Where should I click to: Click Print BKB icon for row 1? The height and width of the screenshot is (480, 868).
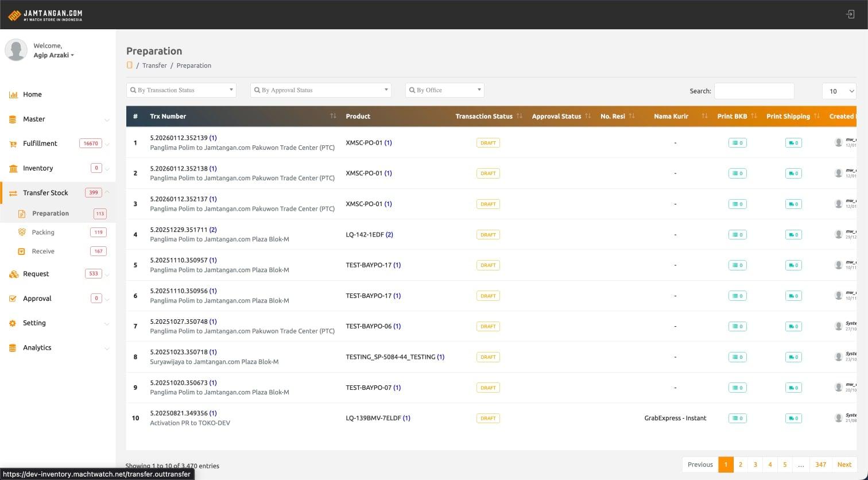pyautogui.click(x=737, y=143)
